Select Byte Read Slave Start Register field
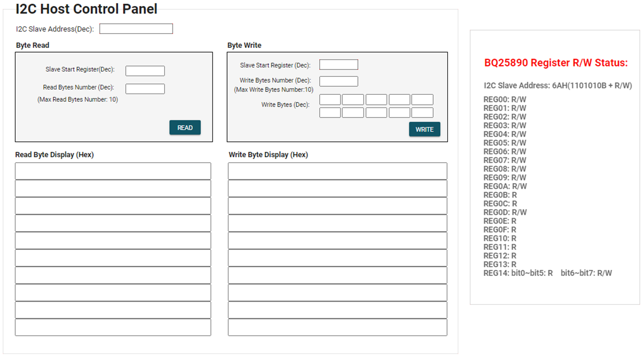Screen dimensions: 644x356 [x=145, y=71]
